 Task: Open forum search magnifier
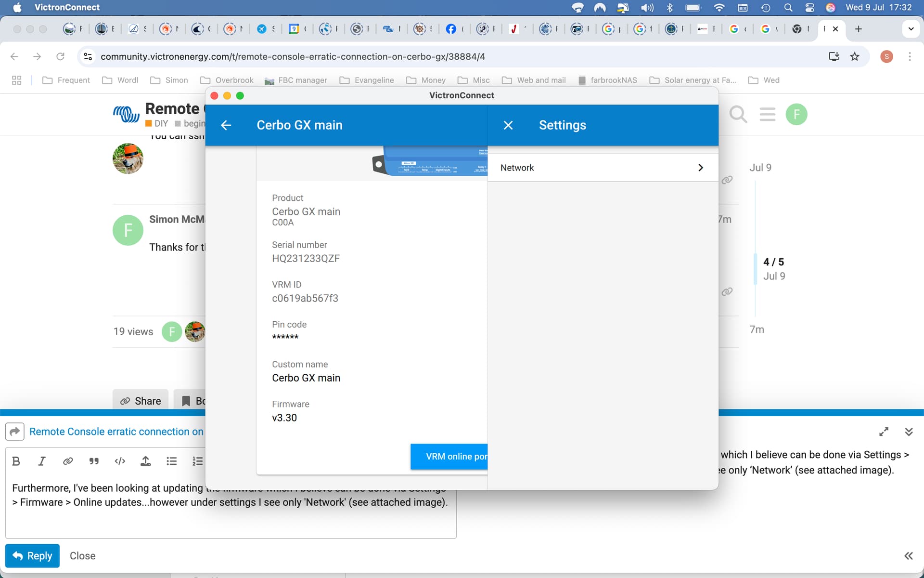click(x=738, y=115)
